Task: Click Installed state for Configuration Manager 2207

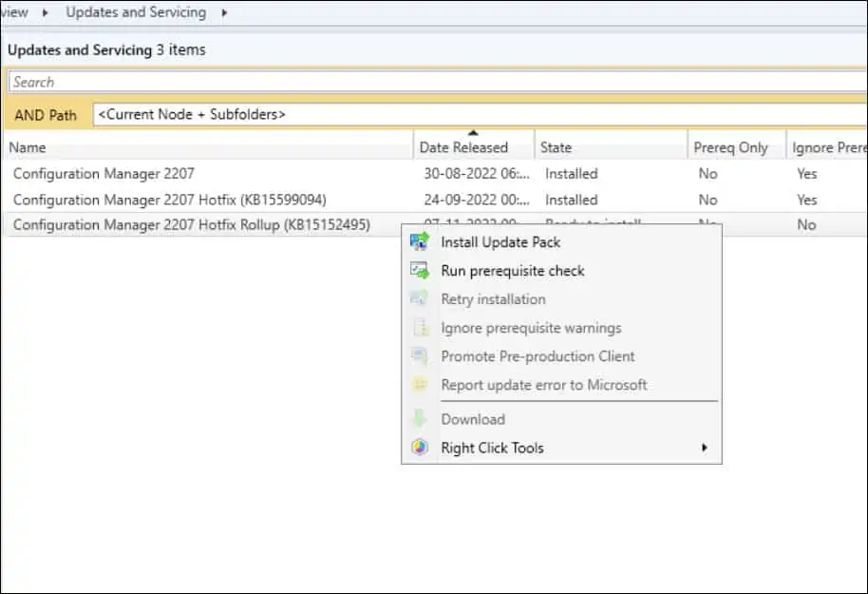Action: click(x=572, y=173)
